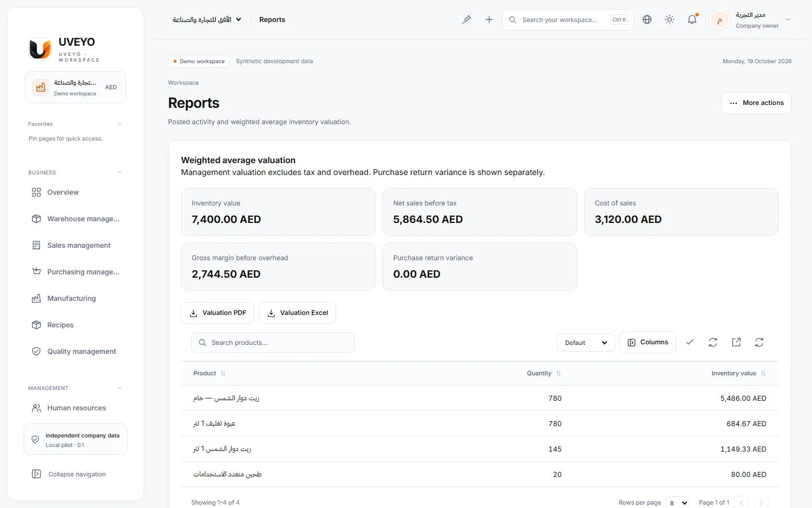Open Overview in sidebar

coord(76,192)
